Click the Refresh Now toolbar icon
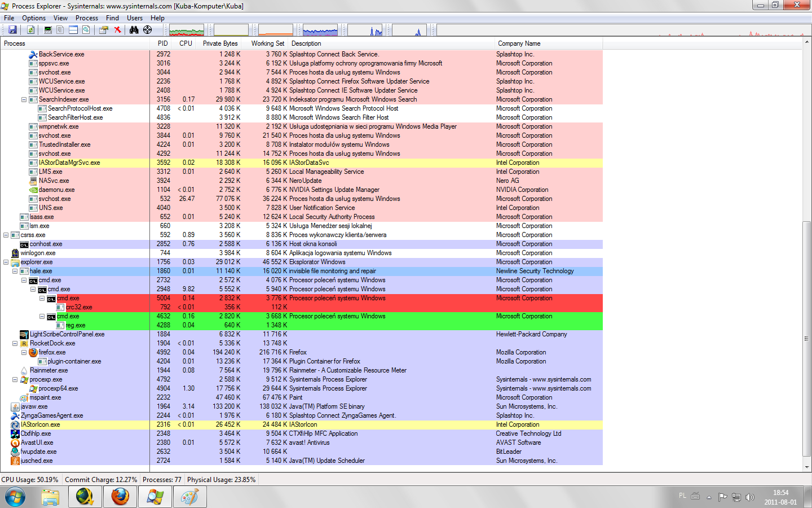812x508 pixels. [30, 30]
